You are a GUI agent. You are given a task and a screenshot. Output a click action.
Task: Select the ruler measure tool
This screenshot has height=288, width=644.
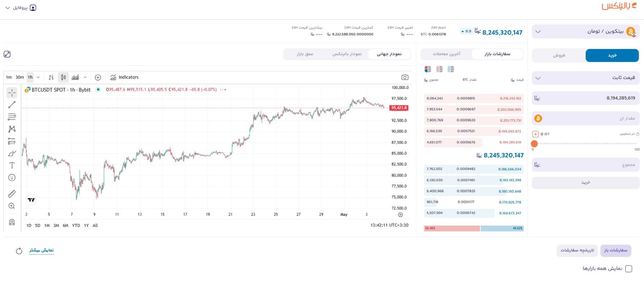click(12, 194)
